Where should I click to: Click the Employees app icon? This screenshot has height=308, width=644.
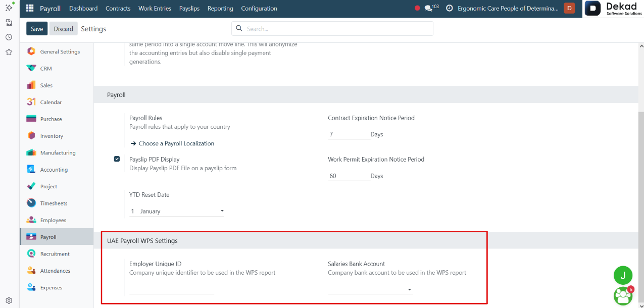[31, 220]
